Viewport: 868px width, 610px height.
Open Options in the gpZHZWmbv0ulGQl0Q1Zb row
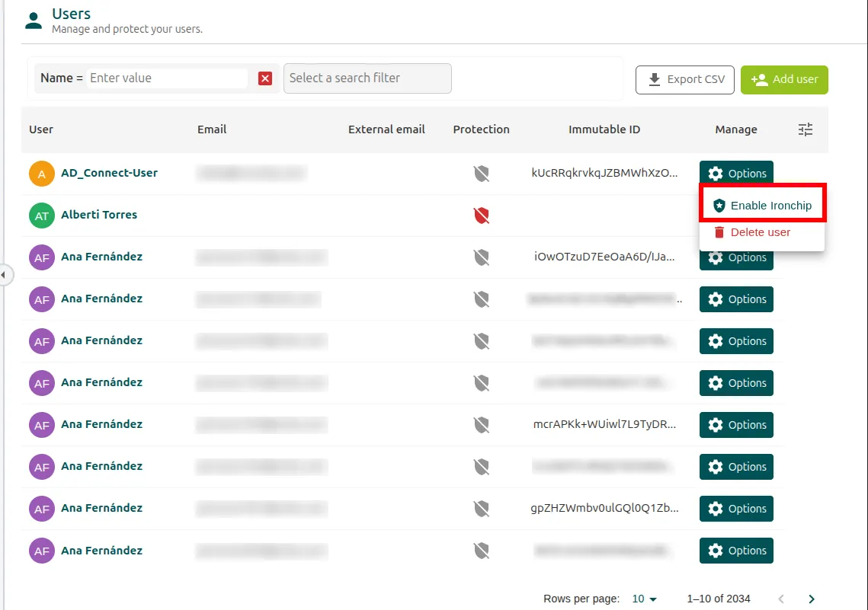pyautogui.click(x=736, y=509)
